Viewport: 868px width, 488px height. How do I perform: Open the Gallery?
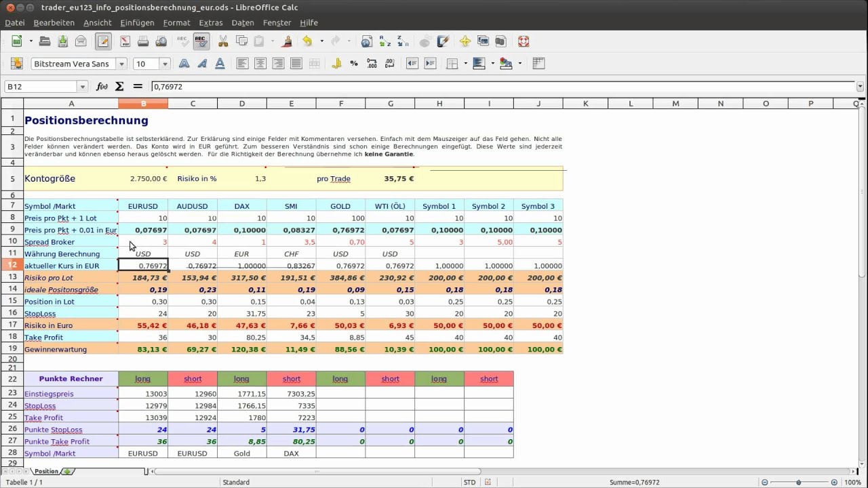(483, 41)
